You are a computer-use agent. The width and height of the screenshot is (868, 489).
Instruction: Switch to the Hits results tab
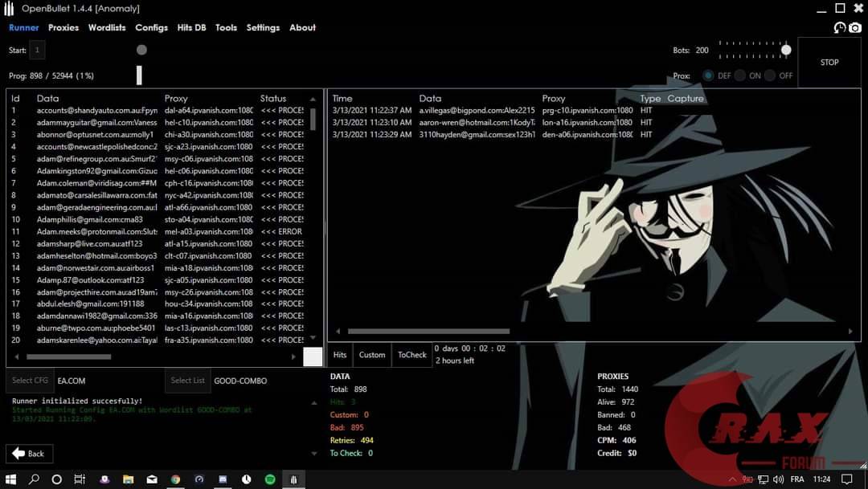340,355
